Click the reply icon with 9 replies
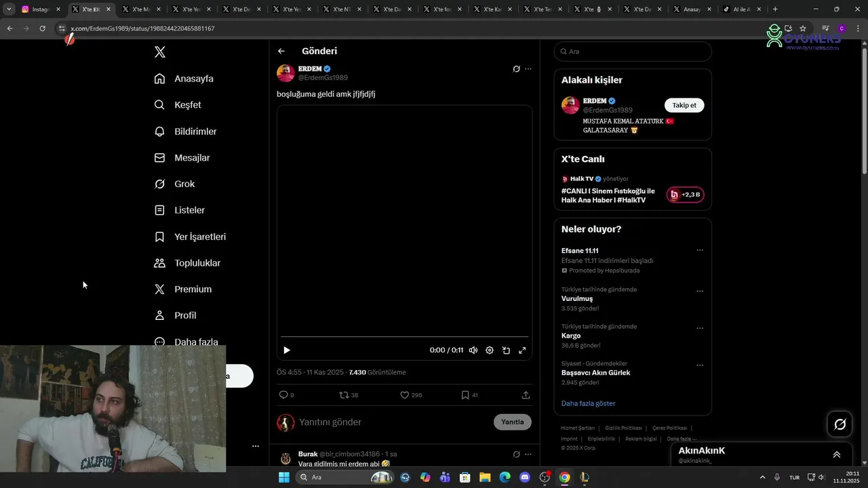This screenshot has width=868, height=488. tap(286, 395)
